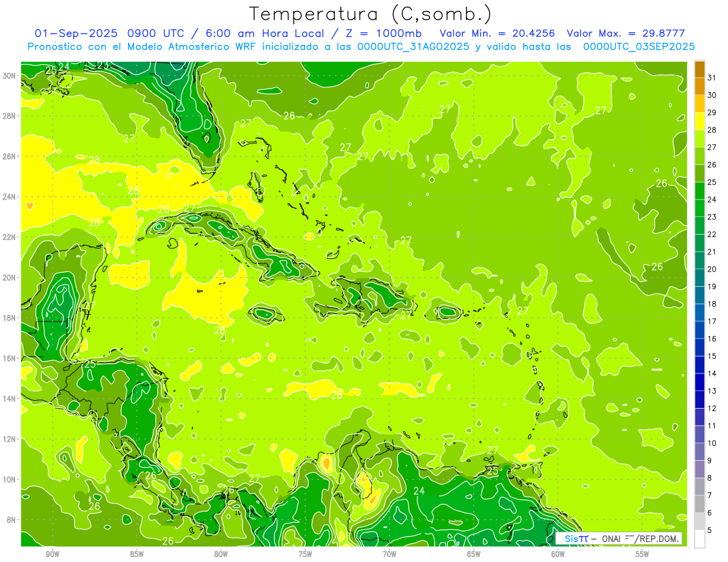
Task: Click 'Valor Min. = 20.4256' text
Action: [497, 33]
